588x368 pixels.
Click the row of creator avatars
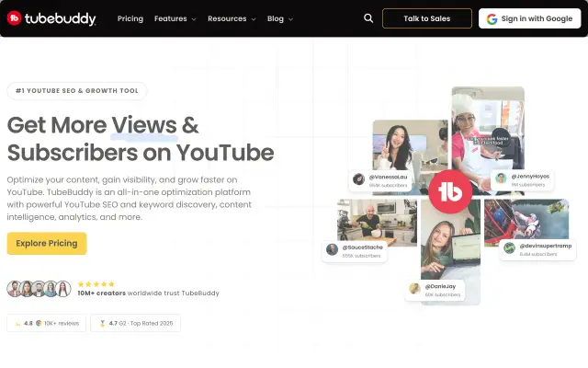39,289
